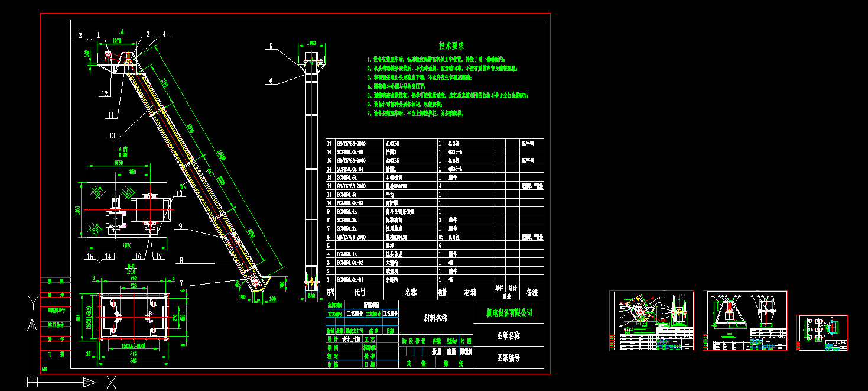
Task: Click the X axis label of UCS icon
Action: (x=111, y=382)
